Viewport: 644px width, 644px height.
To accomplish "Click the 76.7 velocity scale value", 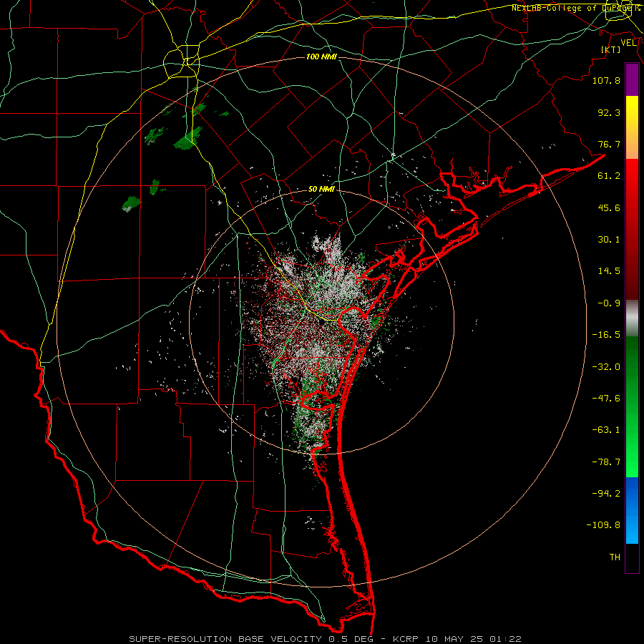I will click(609, 144).
